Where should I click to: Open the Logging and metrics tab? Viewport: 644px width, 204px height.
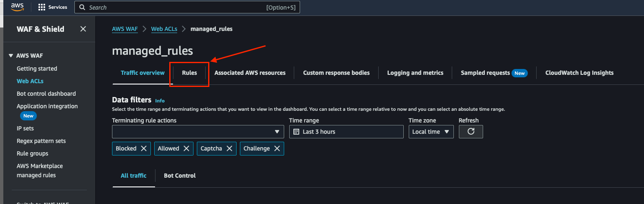tap(415, 73)
